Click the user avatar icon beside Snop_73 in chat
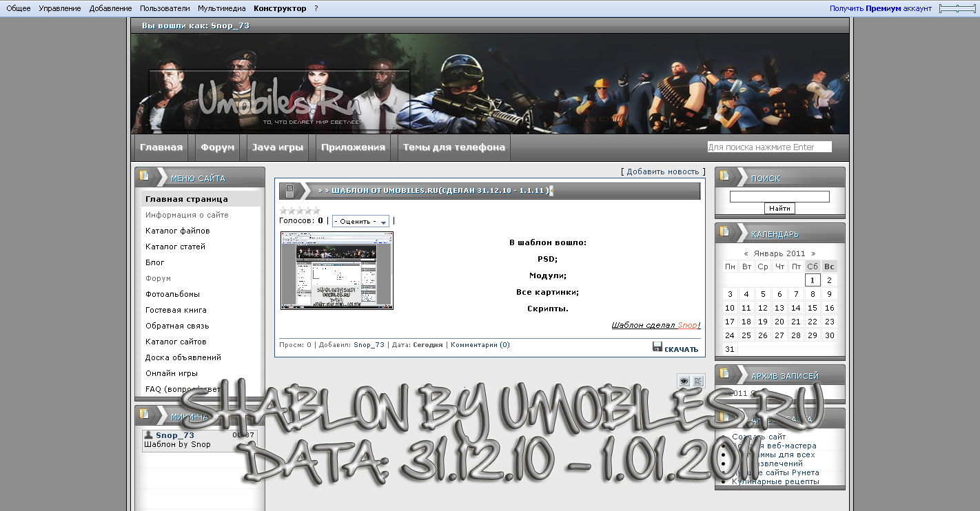The width and height of the screenshot is (980, 511). click(148, 435)
